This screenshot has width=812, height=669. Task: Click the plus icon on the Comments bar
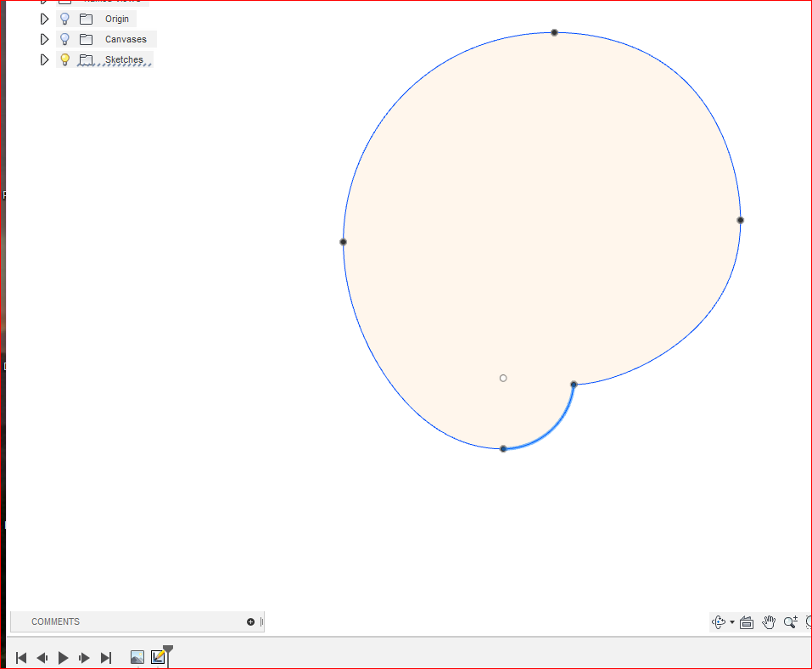251,621
